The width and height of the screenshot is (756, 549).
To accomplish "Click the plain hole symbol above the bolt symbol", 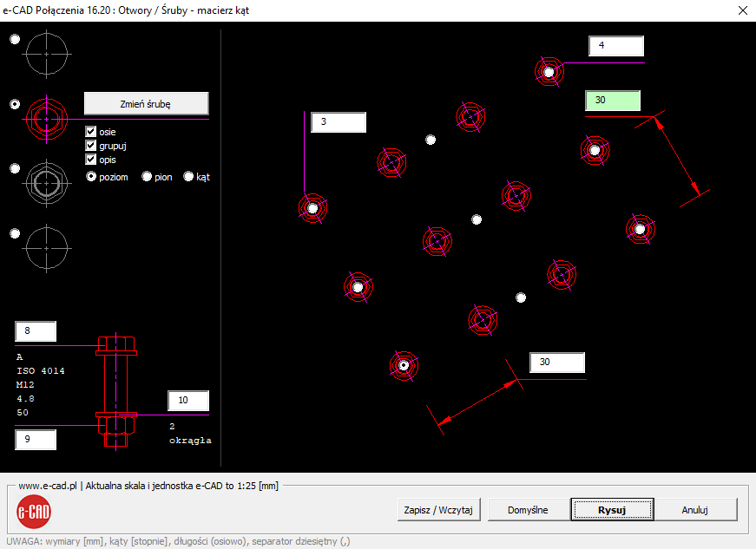I will tap(46, 54).
